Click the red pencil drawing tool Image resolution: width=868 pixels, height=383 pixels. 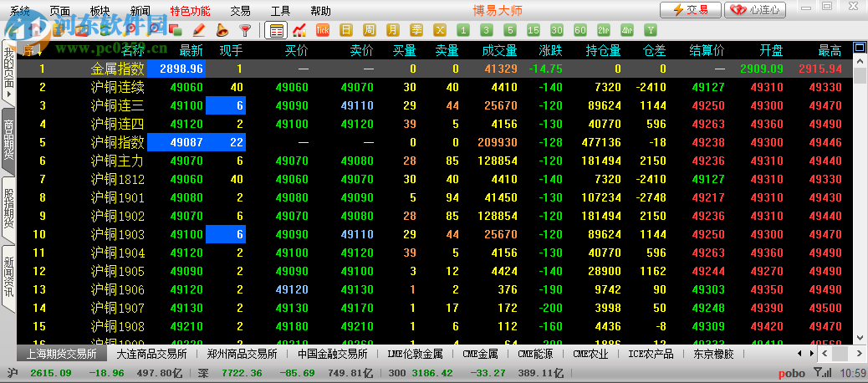pyautogui.click(x=199, y=30)
